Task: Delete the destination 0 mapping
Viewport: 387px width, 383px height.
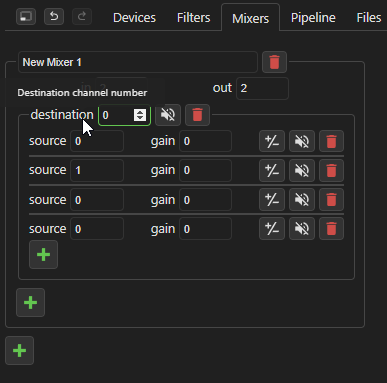Action: click(x=197, y=115)
